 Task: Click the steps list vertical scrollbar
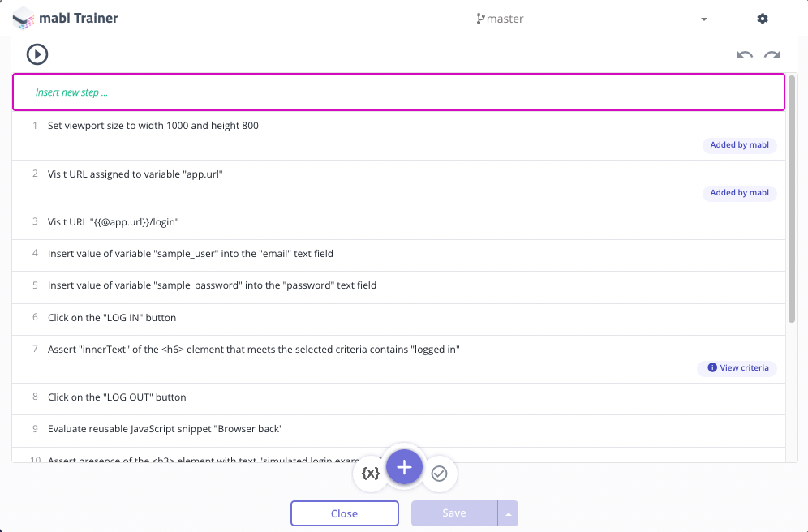(792, 199)
